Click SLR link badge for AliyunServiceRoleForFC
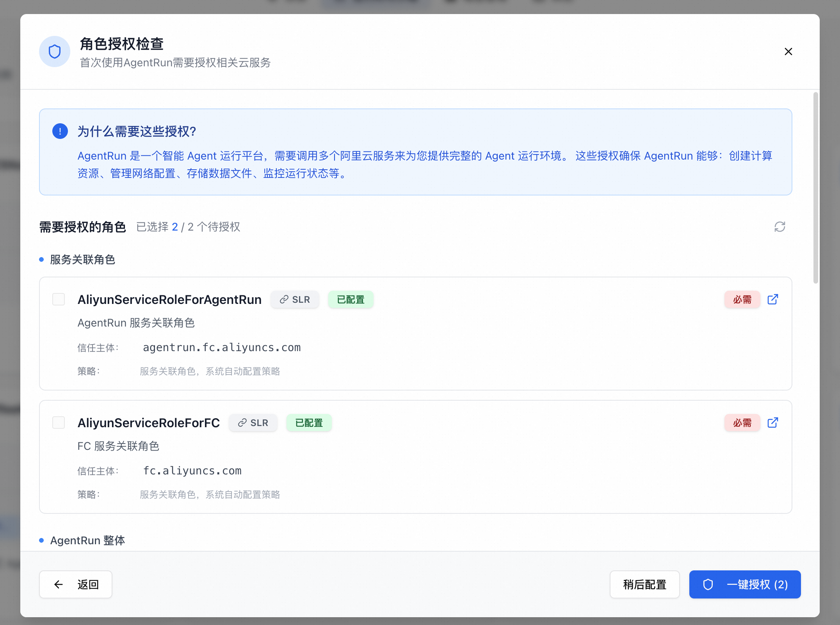This screenshot has height=625, width=840. [253, 423]
